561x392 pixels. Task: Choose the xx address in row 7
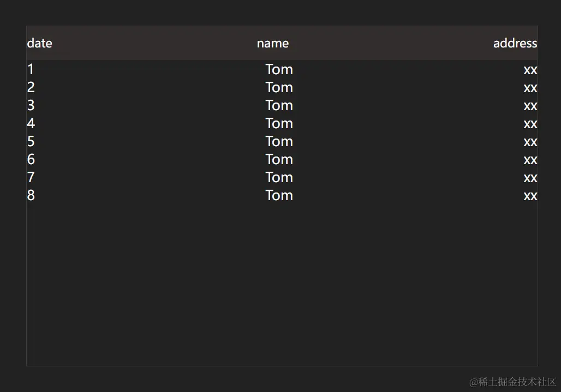point(530,177)
